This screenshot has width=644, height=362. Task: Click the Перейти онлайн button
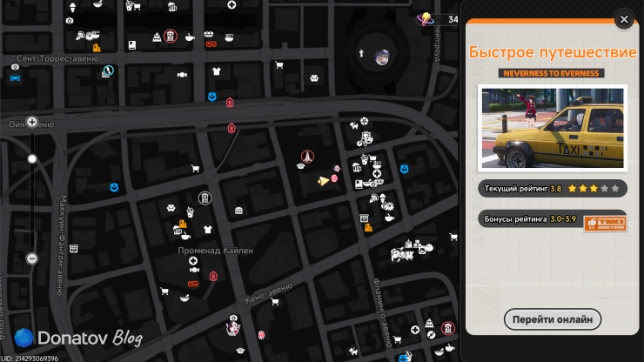(553, 319)
